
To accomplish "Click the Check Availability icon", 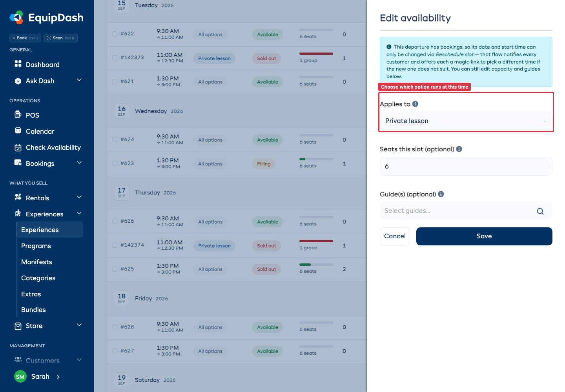I will point(18,148).
